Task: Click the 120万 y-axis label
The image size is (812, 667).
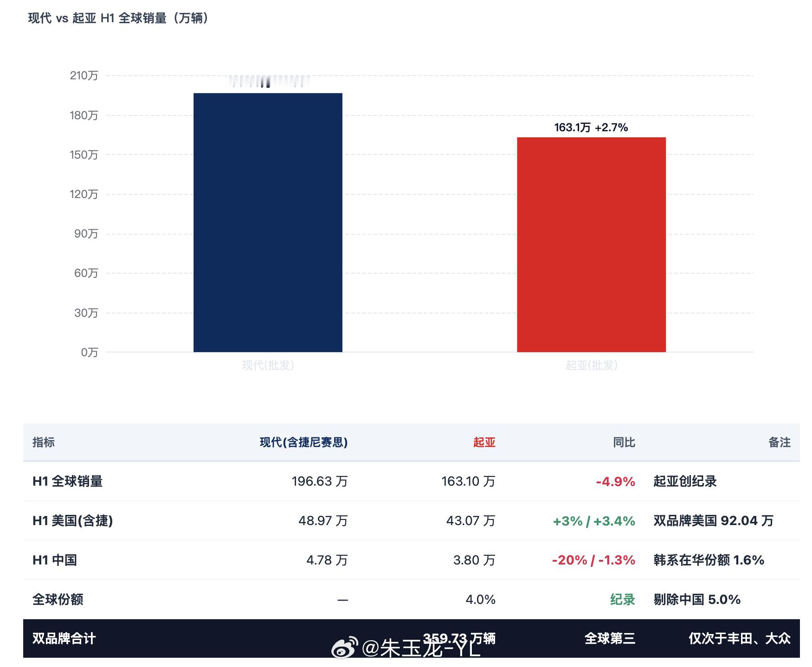Action: click(x=84, y=194)
